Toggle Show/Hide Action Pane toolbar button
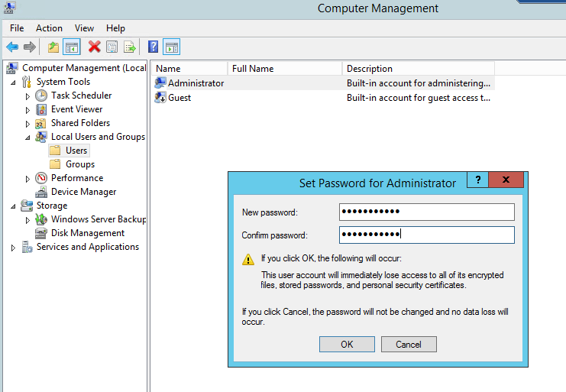Screen dimensions: 566x392 click(x=171, y=47)
